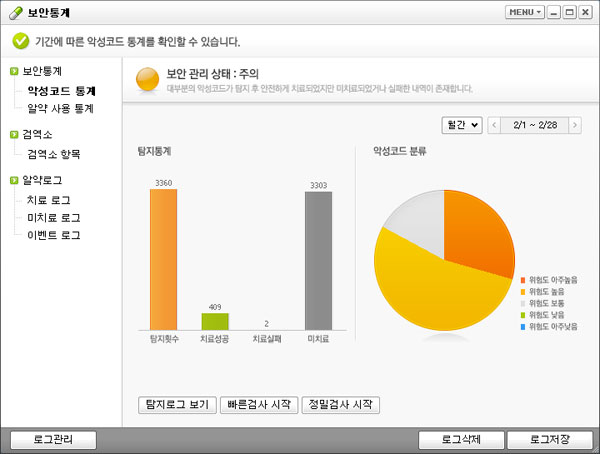This screenshot has height=454, width=600.
Task: Open 치료 로그 entry
Action: pyautogui.click(x=48, y=200)
